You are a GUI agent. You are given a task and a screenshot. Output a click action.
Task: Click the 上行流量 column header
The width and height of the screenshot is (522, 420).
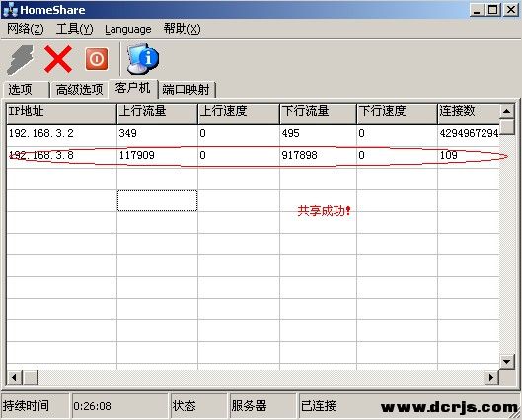click(x=157, y=112)
